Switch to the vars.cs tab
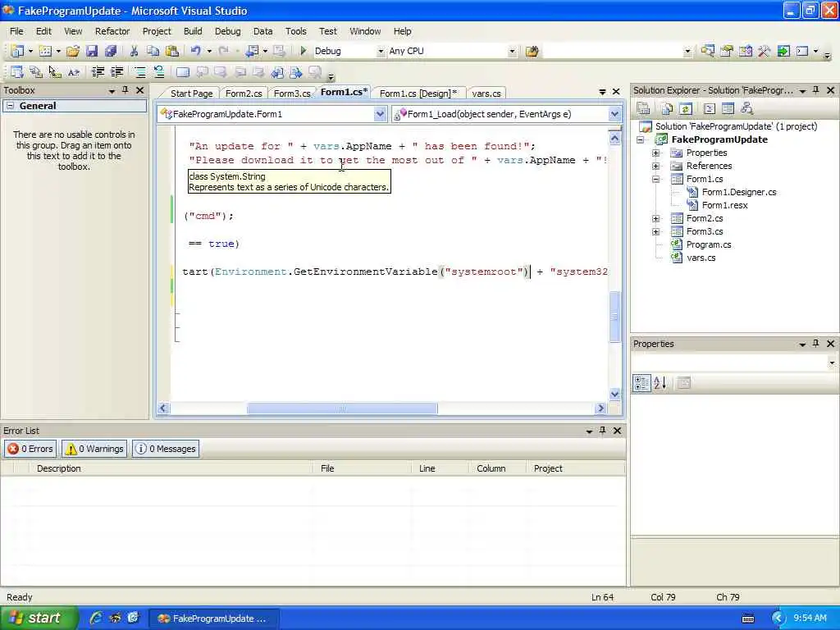 coord(486,94)
